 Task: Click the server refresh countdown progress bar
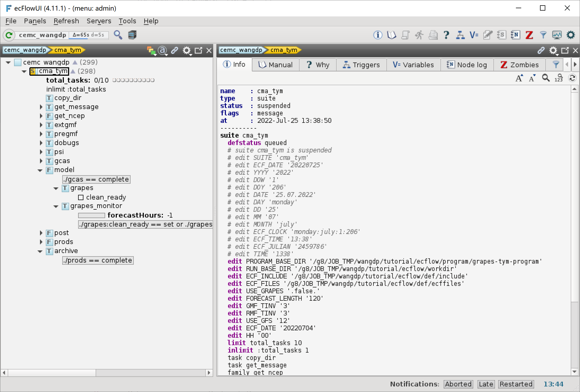point(88,35)
